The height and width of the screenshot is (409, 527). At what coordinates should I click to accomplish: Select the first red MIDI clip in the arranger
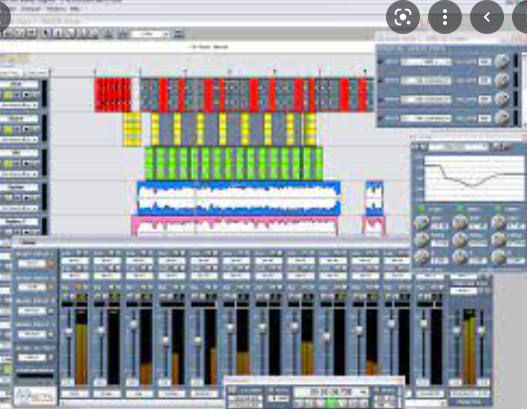pos(112,95)
